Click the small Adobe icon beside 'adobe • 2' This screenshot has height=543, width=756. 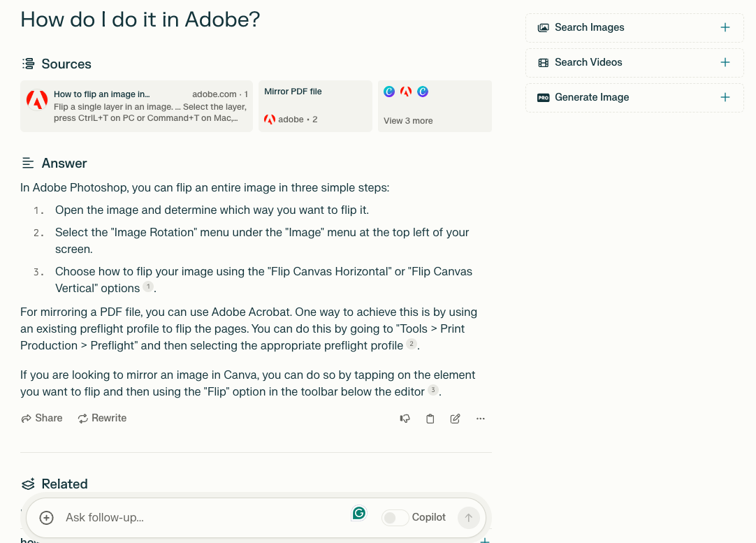270,119
